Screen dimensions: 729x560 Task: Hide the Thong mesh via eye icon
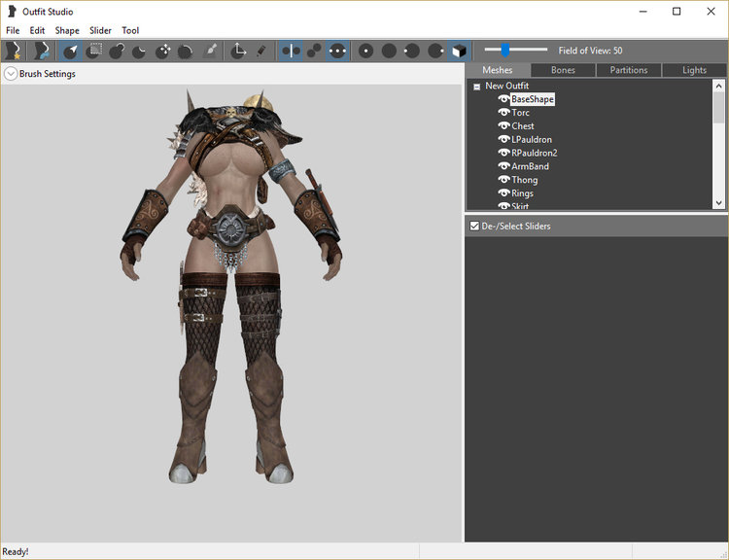(x=503, y=180)
